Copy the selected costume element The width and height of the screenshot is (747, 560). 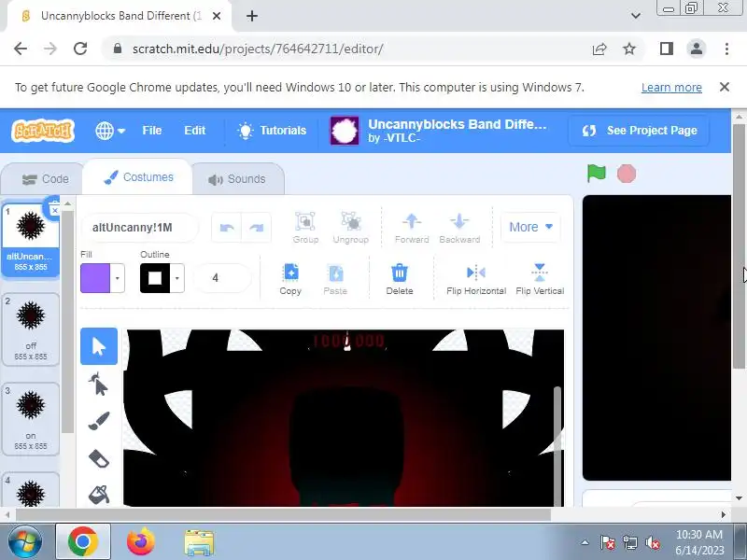coord(290,279)
